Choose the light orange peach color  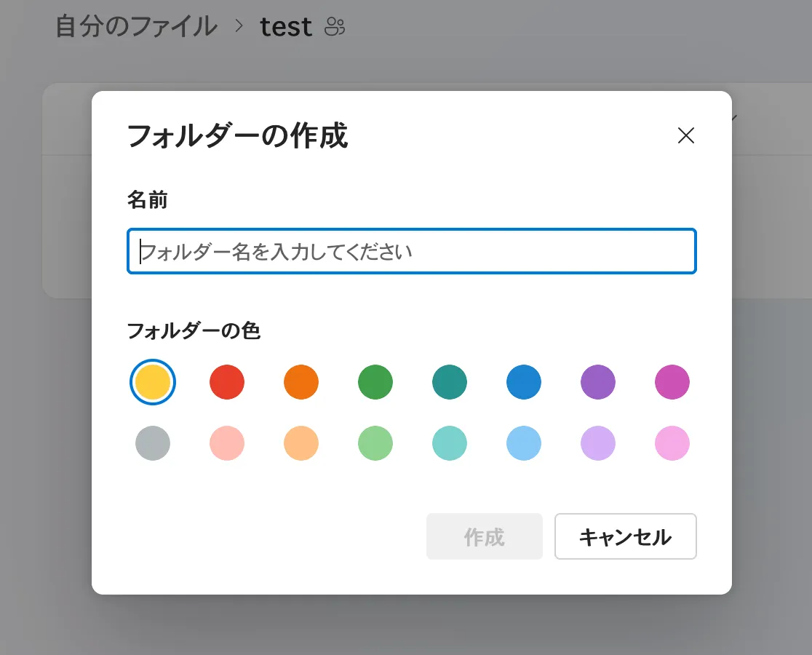click(301, 443)
